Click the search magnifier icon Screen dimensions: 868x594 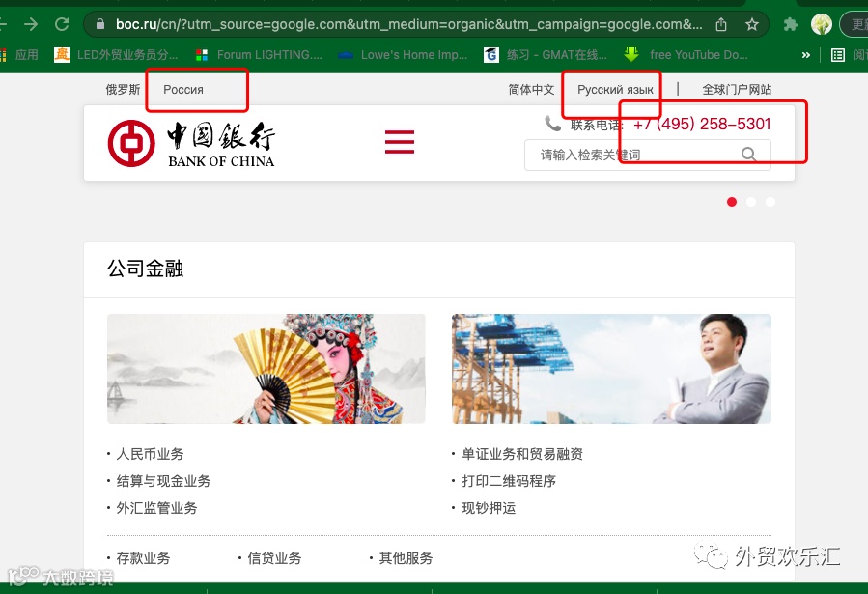coord(748,154)
